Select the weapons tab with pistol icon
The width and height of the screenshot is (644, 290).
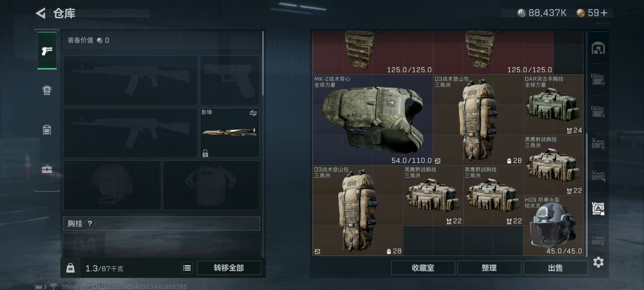coord(47,51)
